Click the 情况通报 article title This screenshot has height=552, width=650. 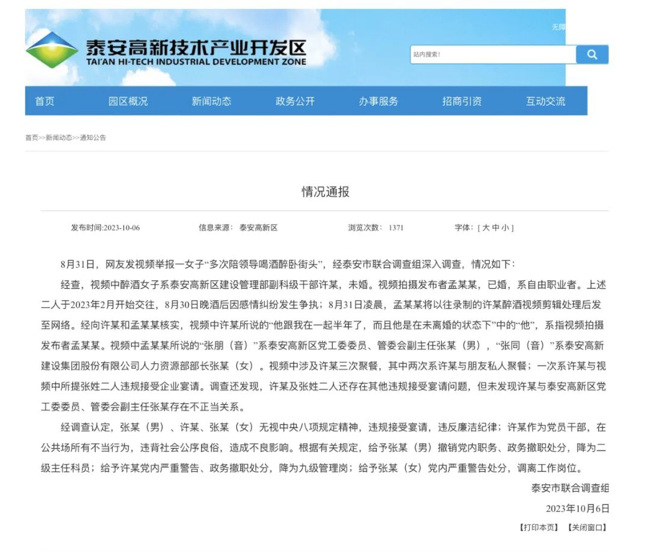[325, 191]
